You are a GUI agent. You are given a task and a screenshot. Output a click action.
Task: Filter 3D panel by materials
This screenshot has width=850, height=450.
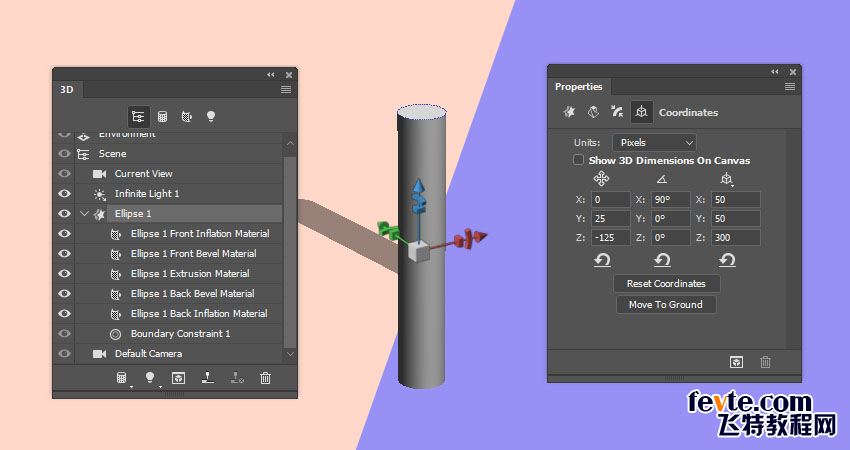click(186, 116)
